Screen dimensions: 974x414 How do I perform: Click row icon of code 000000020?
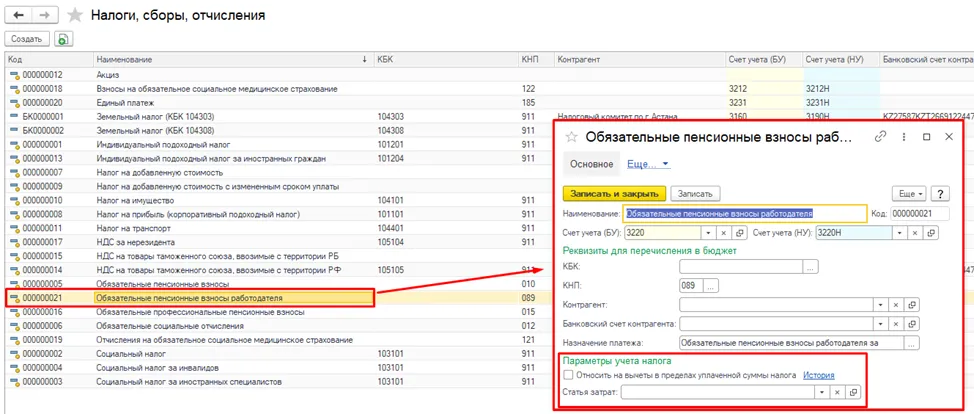click(x=16, y=103)
